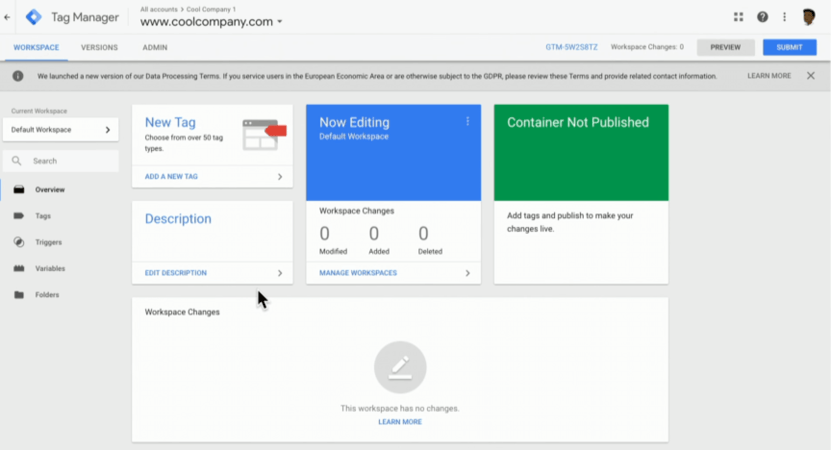
Task: Click the search magnifier icon in sidebar
Action: click(17, 161)
